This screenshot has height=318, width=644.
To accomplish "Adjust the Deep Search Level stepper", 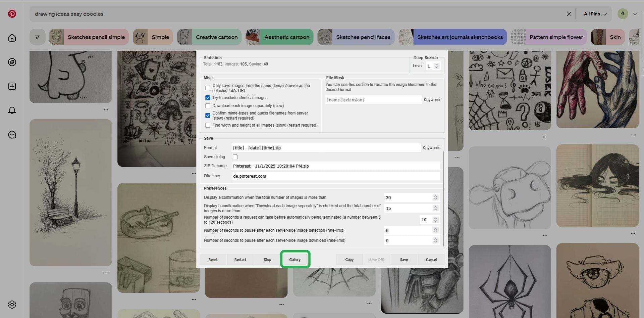I will pos(436,66).
